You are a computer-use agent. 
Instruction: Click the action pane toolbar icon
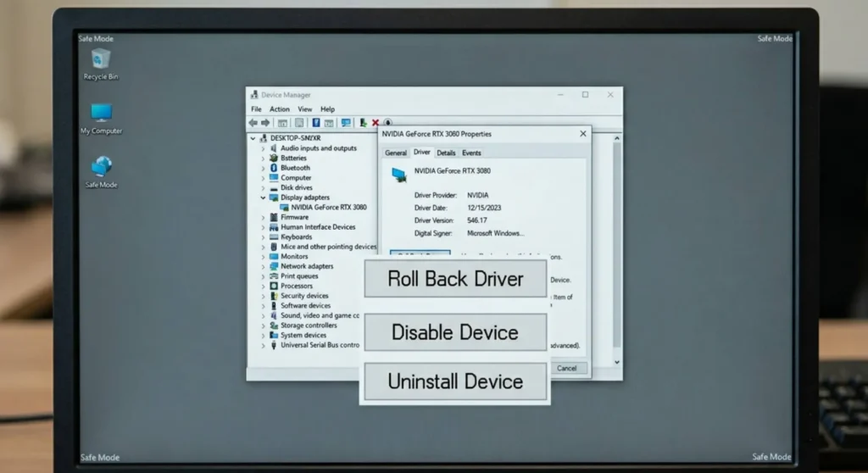tap(329, 123)
